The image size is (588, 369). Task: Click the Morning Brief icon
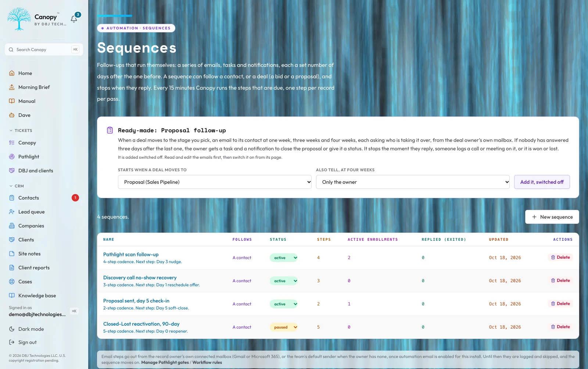[x=12, y=87]
